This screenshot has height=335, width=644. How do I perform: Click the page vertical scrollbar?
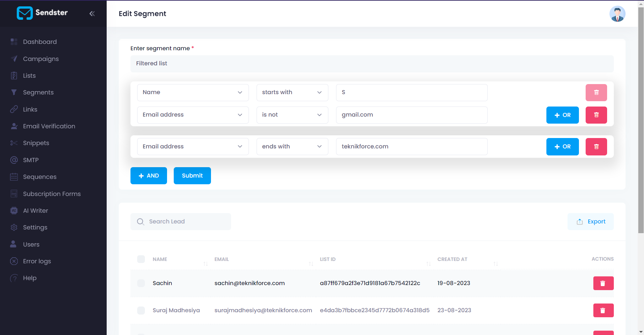[641, 121]
